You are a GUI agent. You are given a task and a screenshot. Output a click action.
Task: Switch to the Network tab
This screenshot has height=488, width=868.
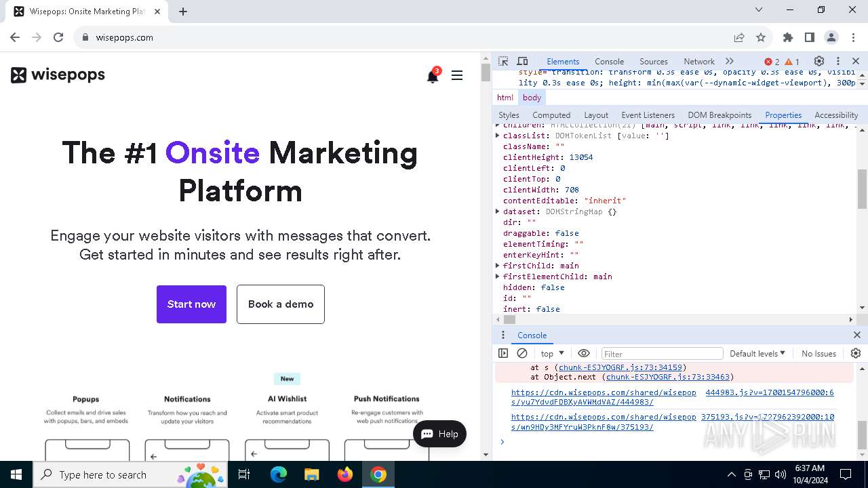[x=699, y=61]
